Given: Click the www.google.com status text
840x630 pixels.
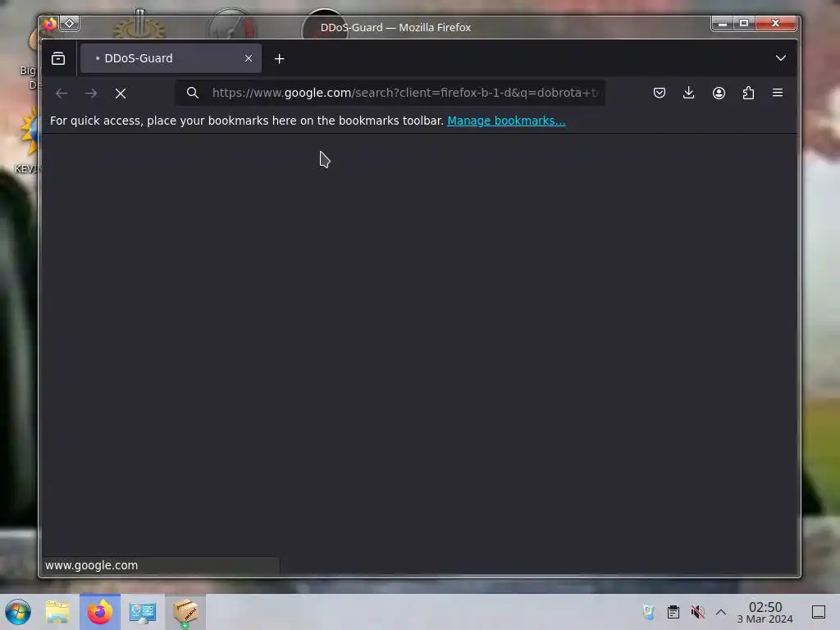Looking at the screenshot, I should 92,565.
